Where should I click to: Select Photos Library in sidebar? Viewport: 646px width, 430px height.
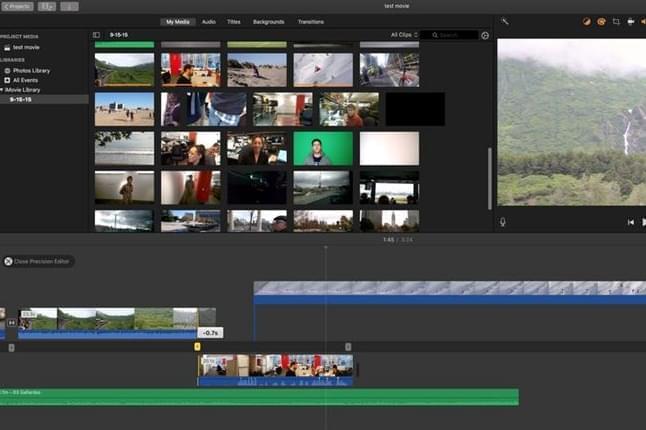31,70
